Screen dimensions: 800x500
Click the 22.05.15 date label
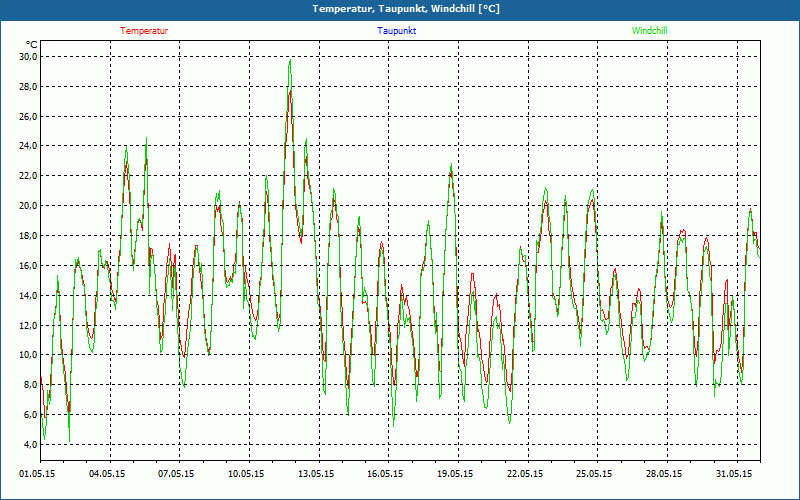coord(525,474)
